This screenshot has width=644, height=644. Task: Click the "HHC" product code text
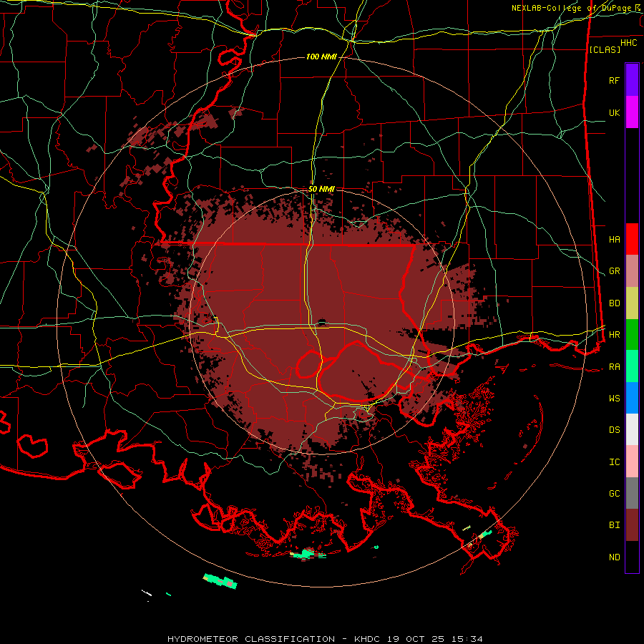tap(628, 43)
